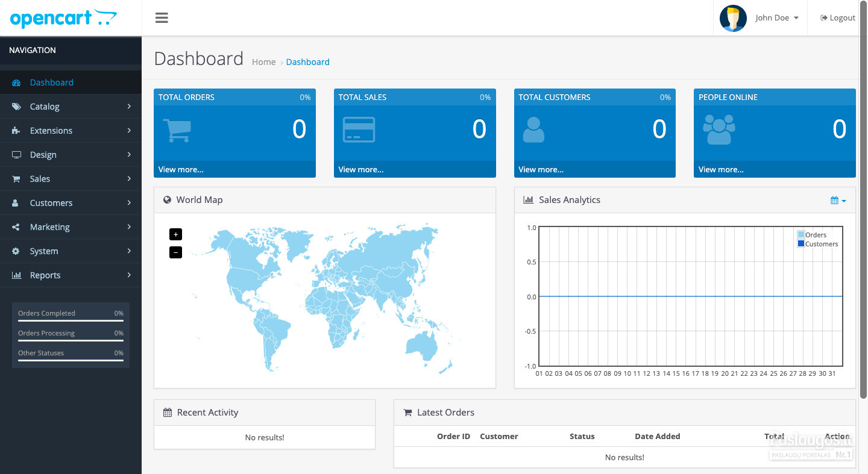Click the Reports bar chart icon
Viewport: 868px width, 474px height.
click(x=16, y=275)
